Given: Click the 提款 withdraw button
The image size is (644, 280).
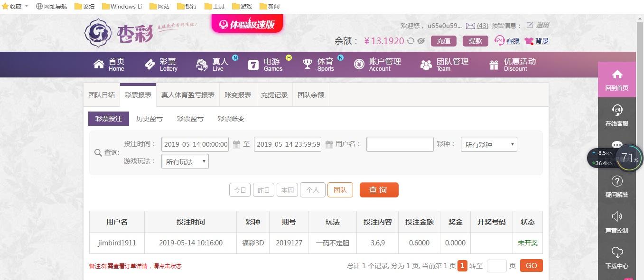Looking at the screenshot, I should 476,41.
